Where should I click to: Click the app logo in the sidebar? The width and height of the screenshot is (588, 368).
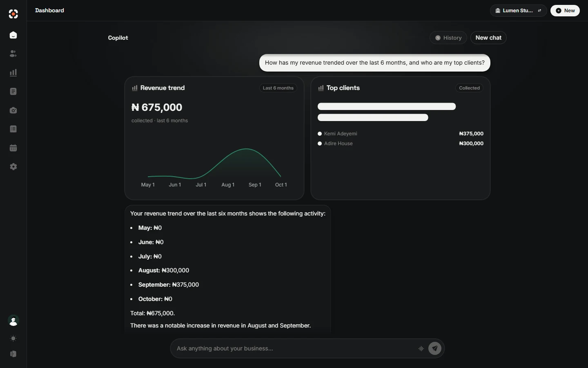13,14
